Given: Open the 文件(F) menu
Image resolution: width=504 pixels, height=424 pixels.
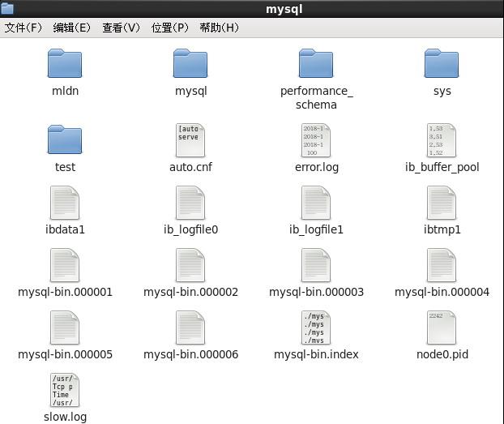Looking at the screenshot, I should coord(23,28).
